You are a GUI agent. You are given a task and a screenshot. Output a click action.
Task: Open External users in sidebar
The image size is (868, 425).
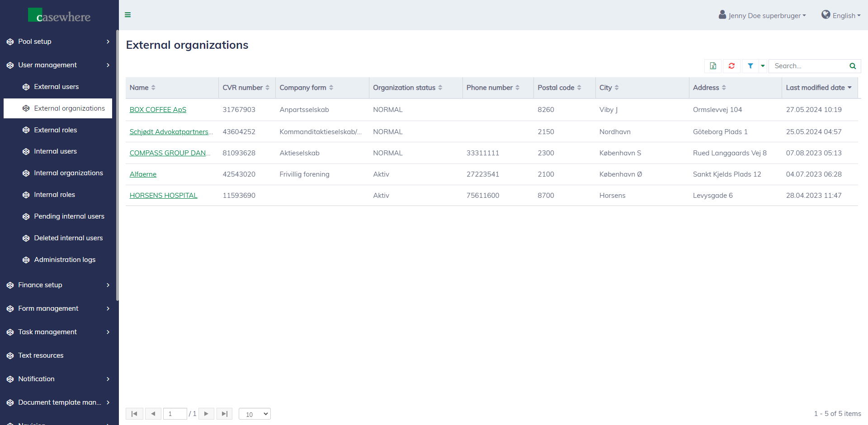[x=56, y=87]
